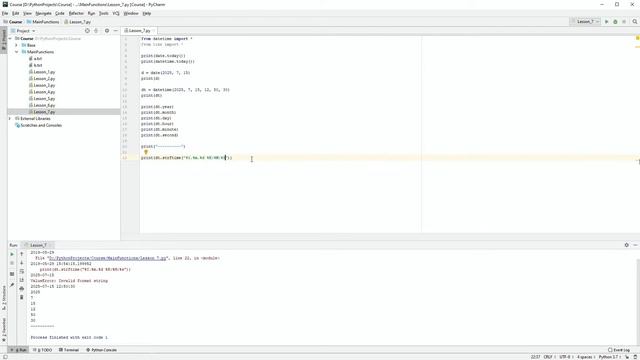640x360 pixels.
Task: Click the down-arrow icon in the Run panel
Action: (x=22, y=263)
